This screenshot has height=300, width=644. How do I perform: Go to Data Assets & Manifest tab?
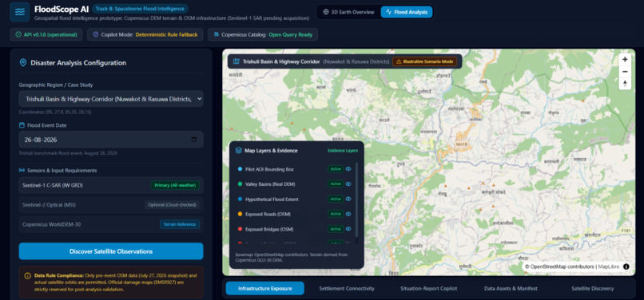[x=510, y=289]
